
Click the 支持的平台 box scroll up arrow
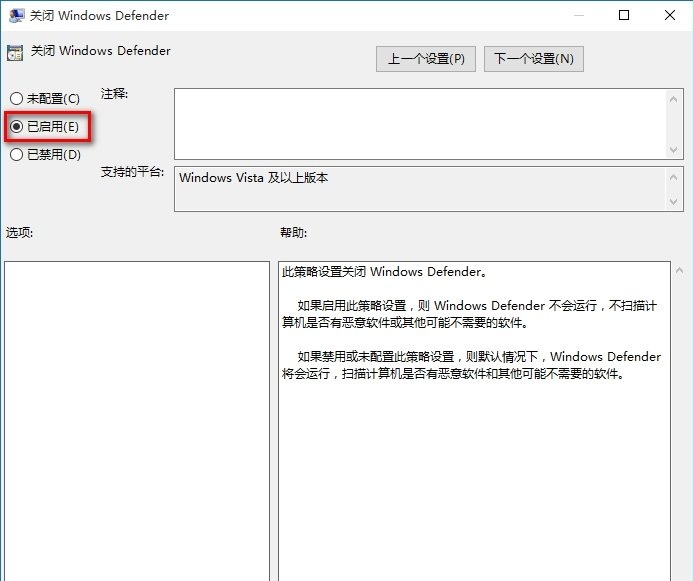click(673, 177)
